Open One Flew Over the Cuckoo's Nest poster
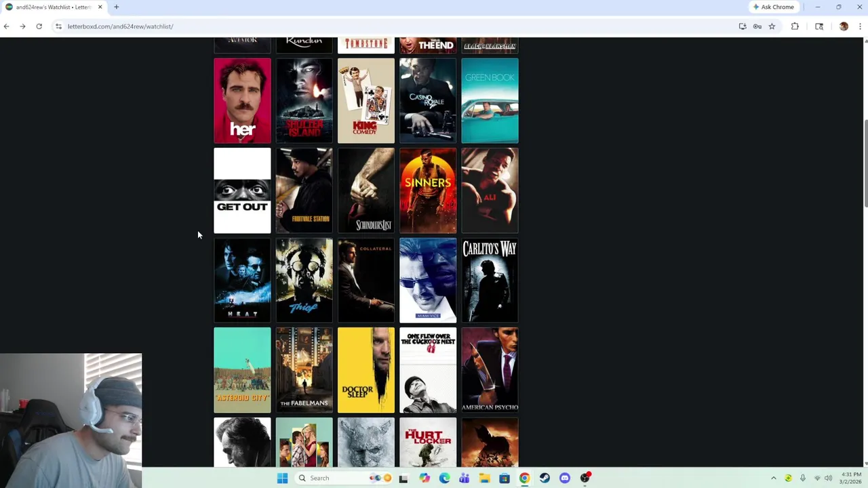Viewport: 868px width, 488px height. [x=428, y=370]
